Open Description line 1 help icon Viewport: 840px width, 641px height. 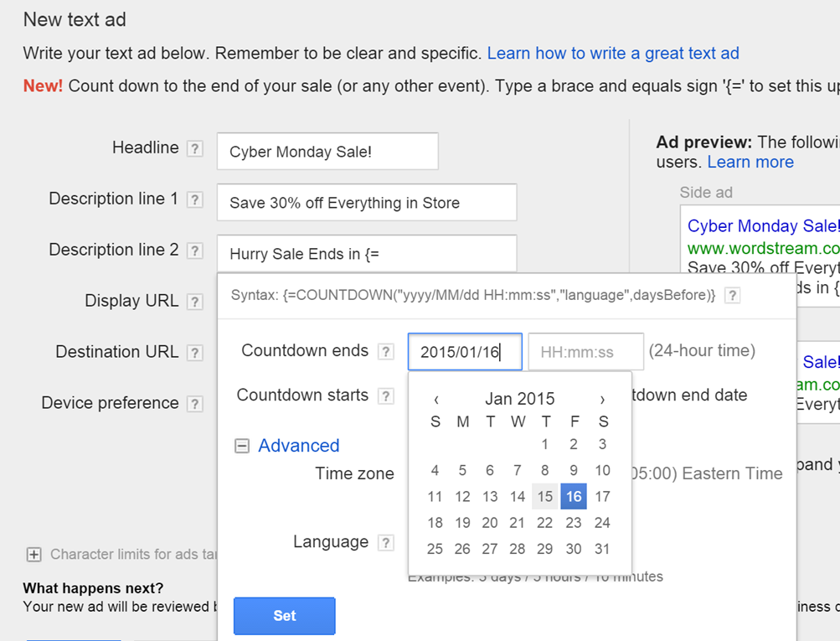tap(195, 200)
